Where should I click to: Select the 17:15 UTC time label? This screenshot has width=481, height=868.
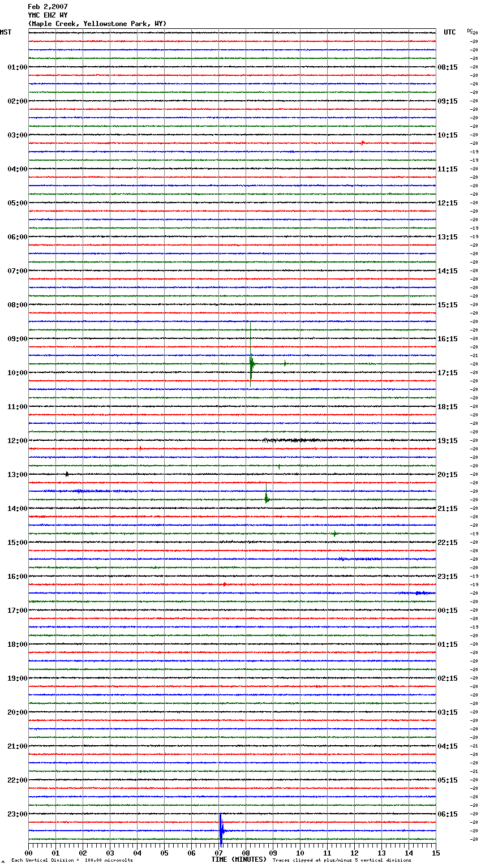click(x=448, y=373)
